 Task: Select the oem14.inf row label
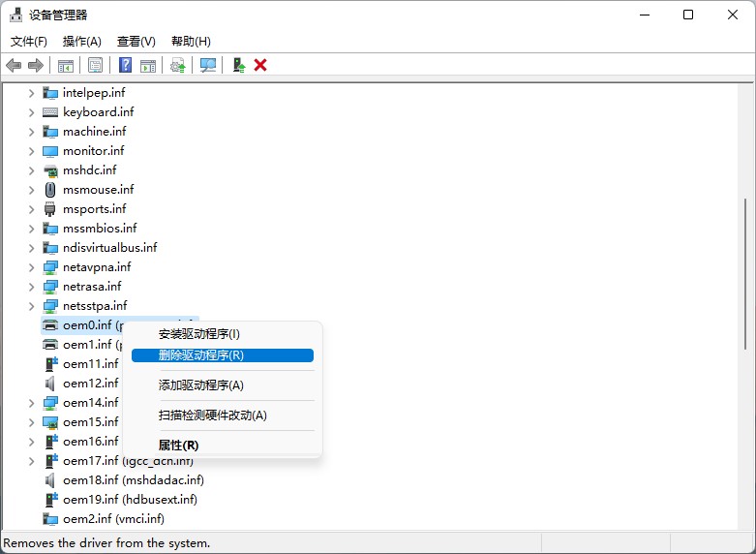tap(91, 403)
